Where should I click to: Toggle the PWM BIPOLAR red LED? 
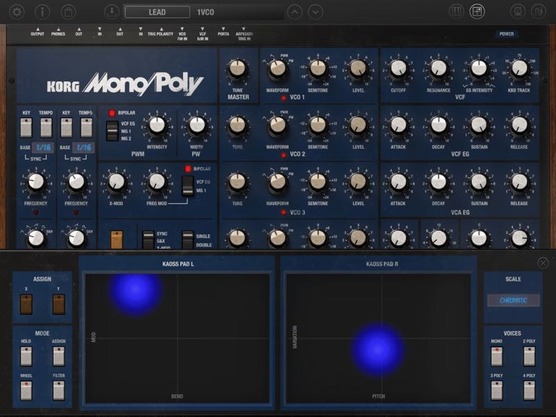tap(112, 113)
